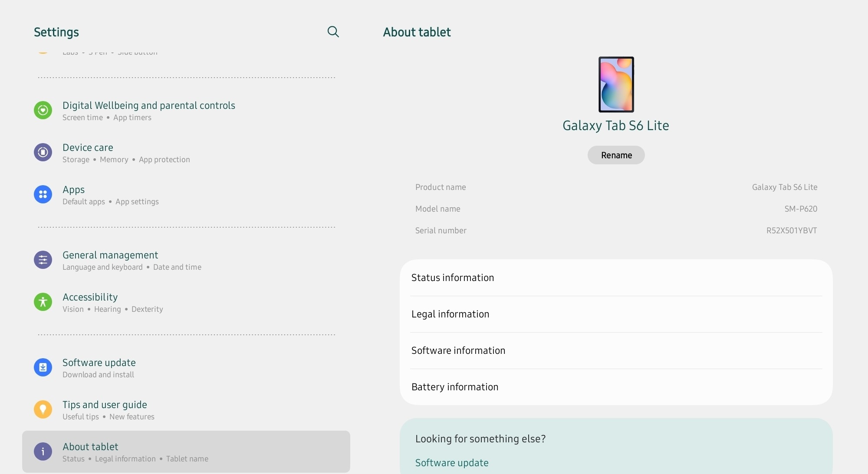The height and width of the screenshot is (474, 868).
Task: Open Legal information
Action: [x=616, y=314]
